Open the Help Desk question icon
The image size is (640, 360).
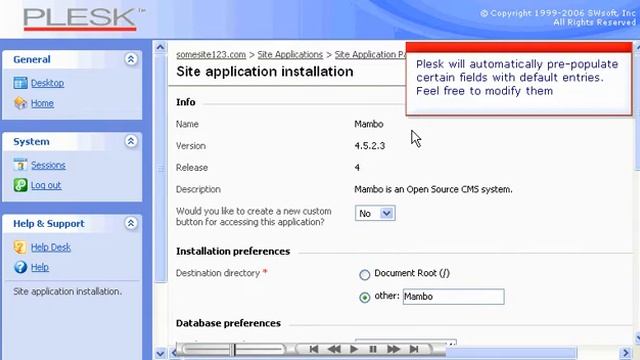point(20,247)
